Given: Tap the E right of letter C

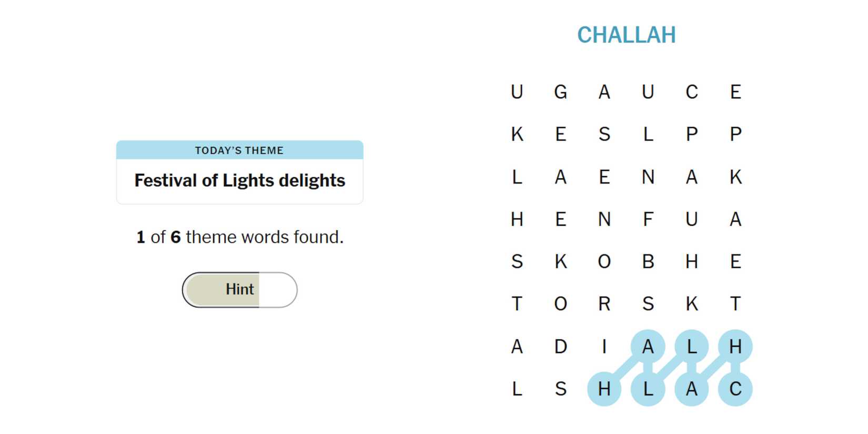Looking at the screenshot, I should (x=735, y=92).
